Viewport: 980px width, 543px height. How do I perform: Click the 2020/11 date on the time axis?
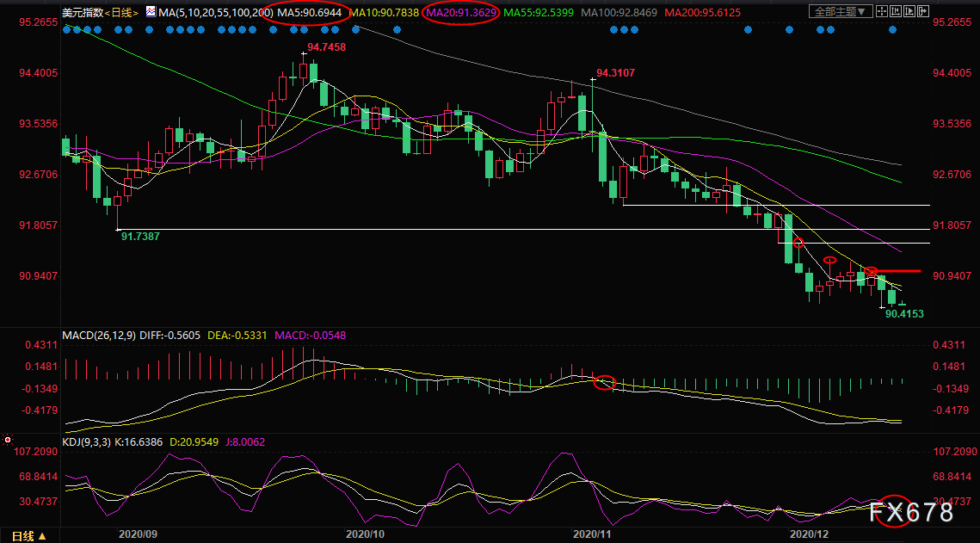click(595, 534)
